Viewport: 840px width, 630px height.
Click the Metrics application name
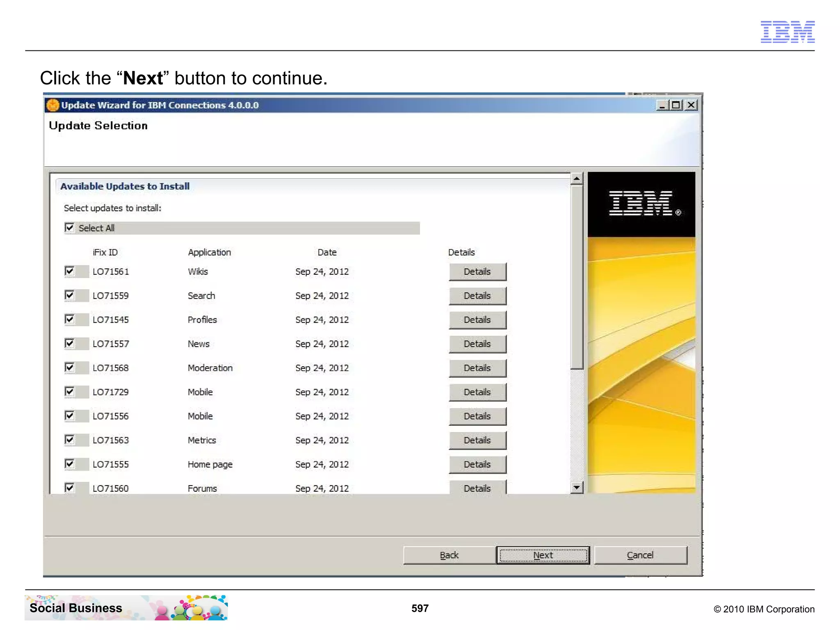coord(202,440)
